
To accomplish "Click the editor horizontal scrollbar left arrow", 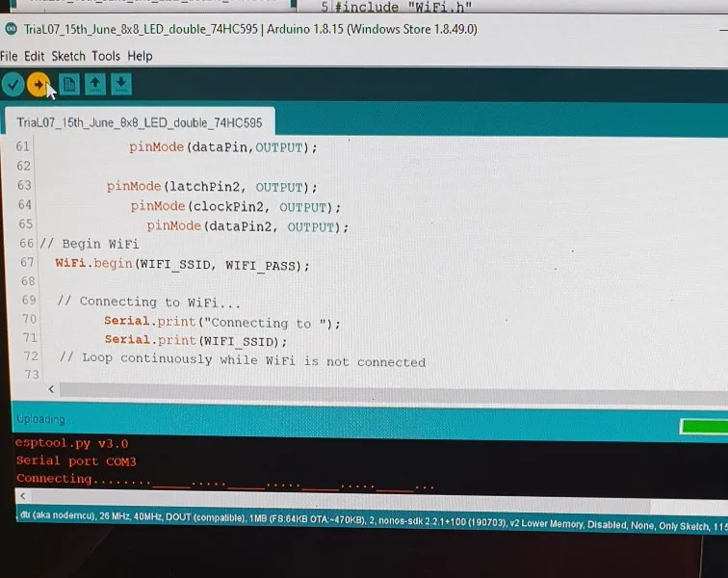I will click(x=51, y=389).
